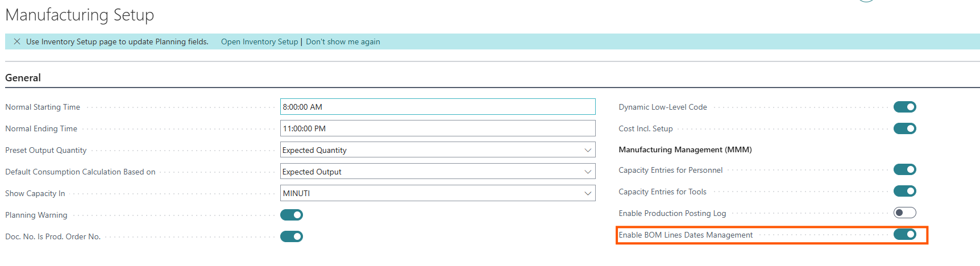980x266 pixels.
Task: Click the Normal Starting Time field
Action: coord(437,107)
